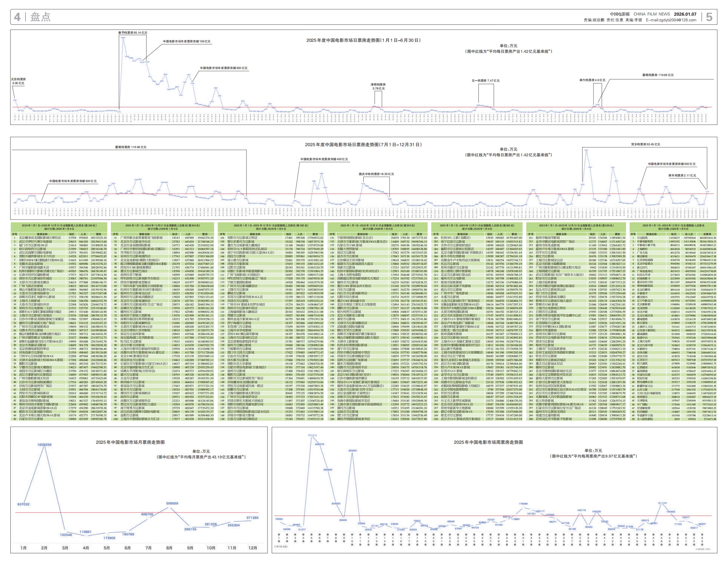Click the weekly chart peak value 711111
Screen dimensions: 728x563
click(312, 435)
